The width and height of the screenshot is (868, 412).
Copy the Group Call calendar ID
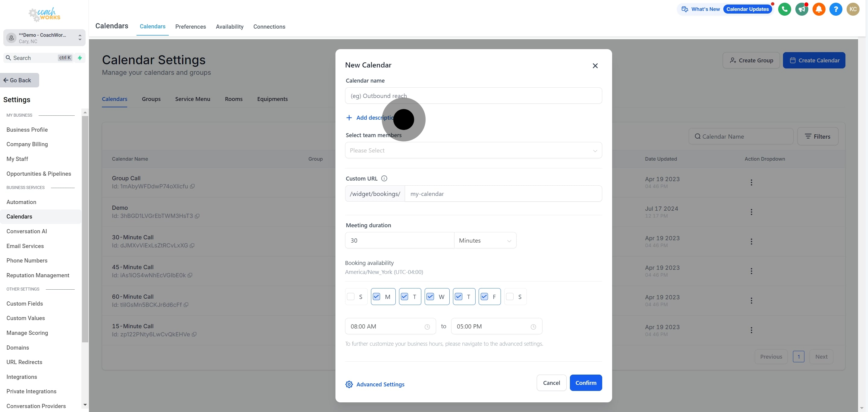point(192,186)
